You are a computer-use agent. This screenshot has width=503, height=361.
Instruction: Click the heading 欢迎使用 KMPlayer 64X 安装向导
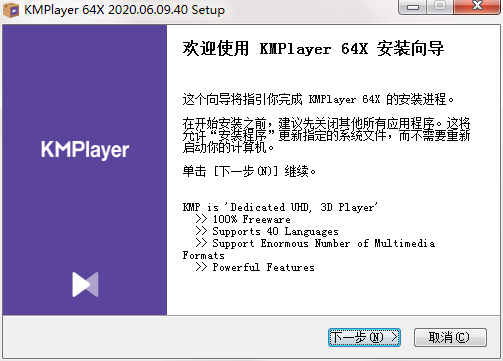(x=313, y=49)
